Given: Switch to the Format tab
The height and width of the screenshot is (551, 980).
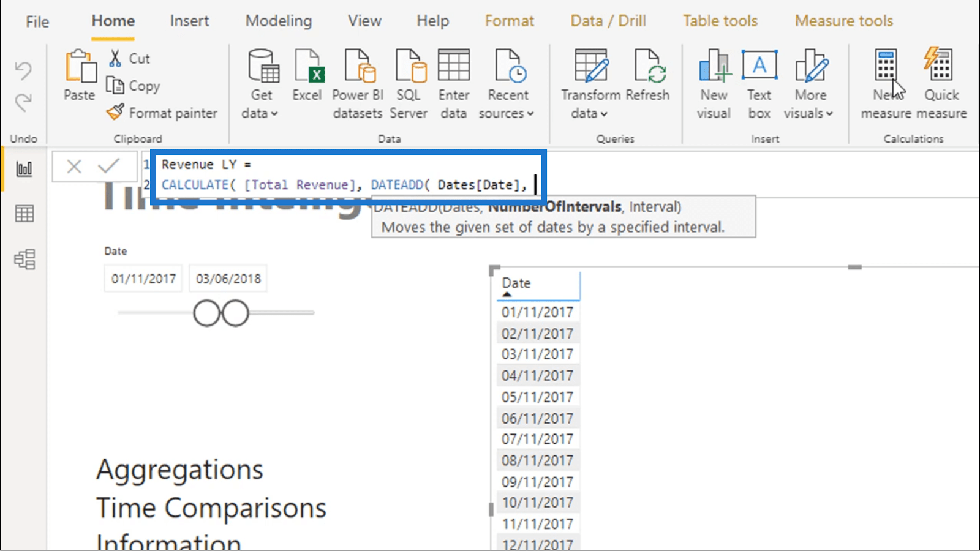Looking at the screenshot, I should coord(510,21).
